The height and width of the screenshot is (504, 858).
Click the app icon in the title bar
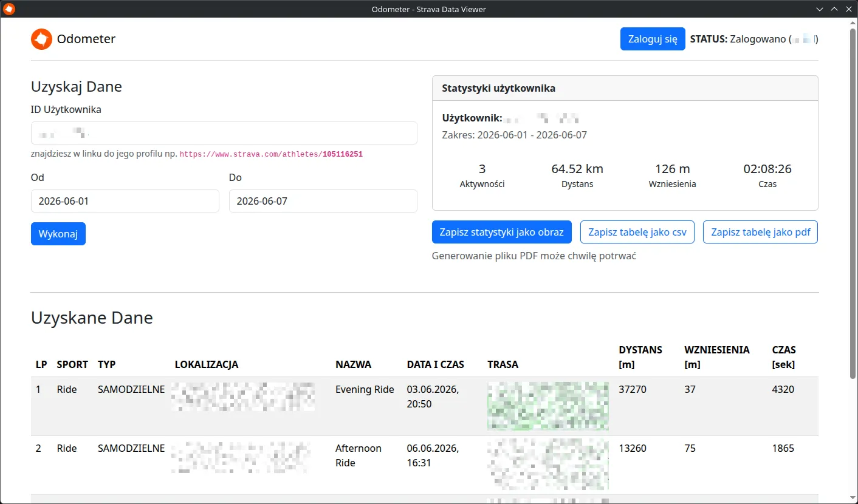[9, 9]
